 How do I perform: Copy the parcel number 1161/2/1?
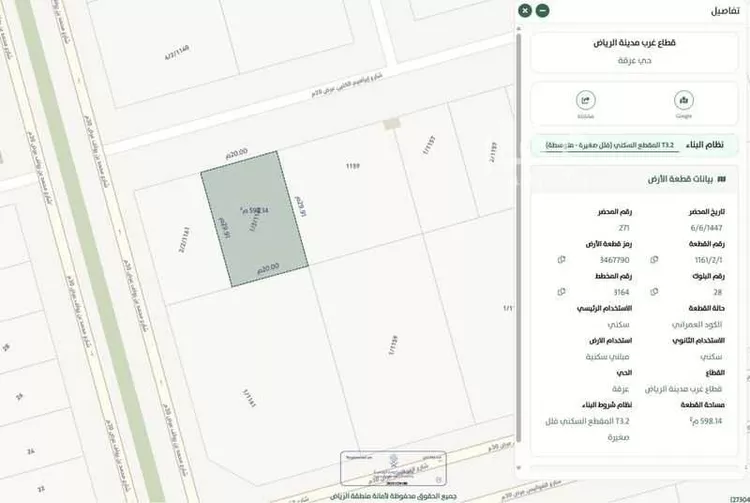click(x=654, y=260)
